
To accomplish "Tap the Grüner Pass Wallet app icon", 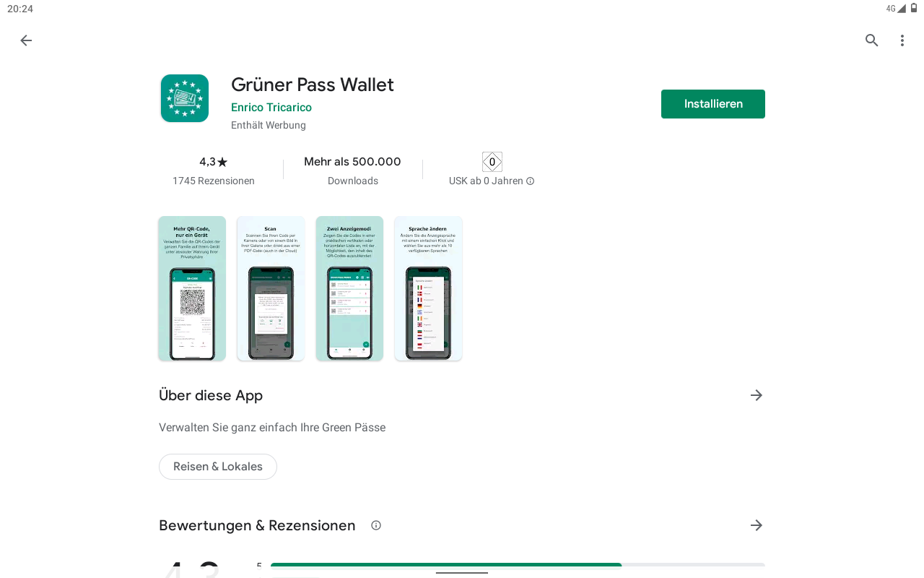I will (185, 98).
